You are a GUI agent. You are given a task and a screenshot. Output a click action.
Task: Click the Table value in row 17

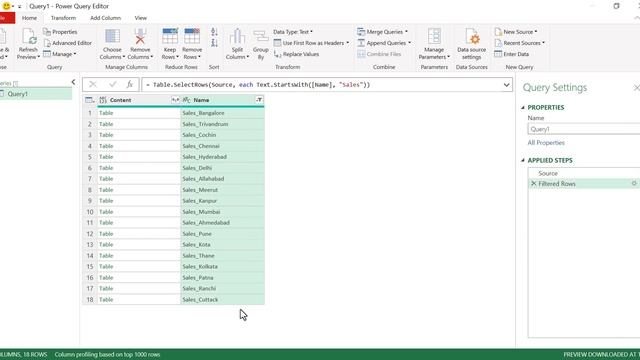106,289
